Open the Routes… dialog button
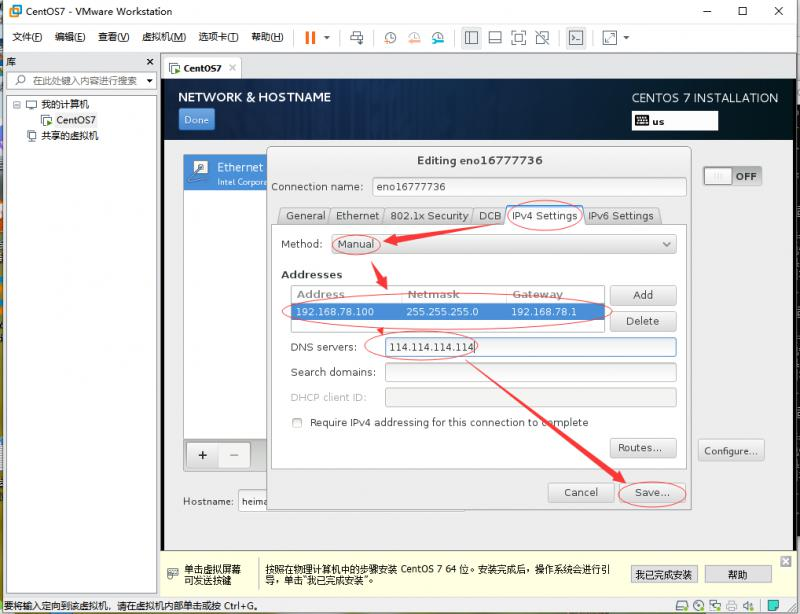This screenshot has width=800, height=614. click(643, 448)
